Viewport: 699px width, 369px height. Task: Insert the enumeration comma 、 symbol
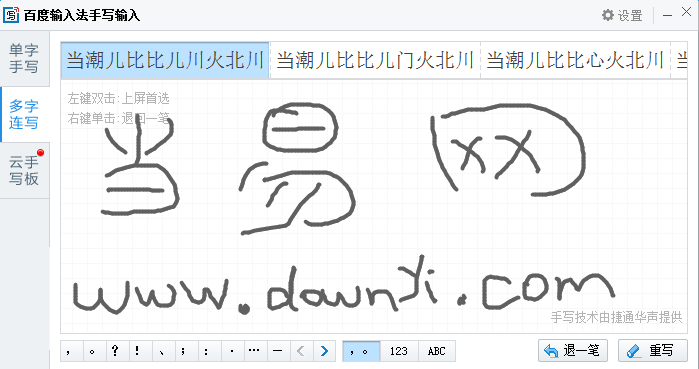click(164, 351)
